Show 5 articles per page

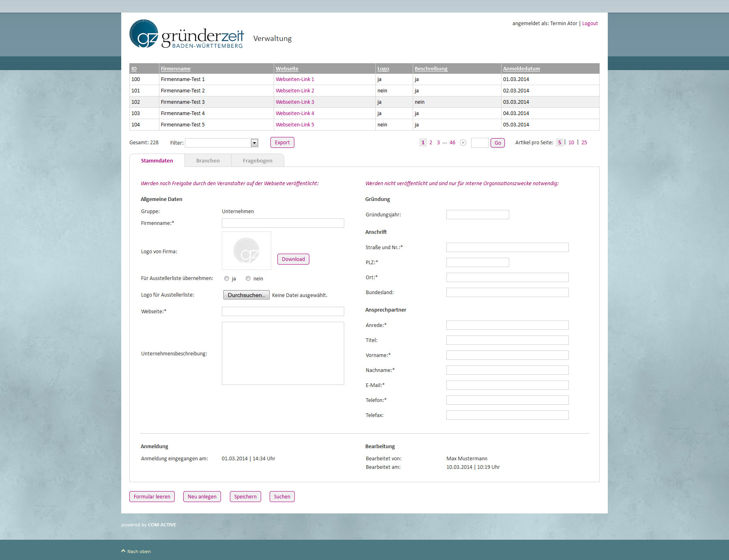(x=560, y=143)
